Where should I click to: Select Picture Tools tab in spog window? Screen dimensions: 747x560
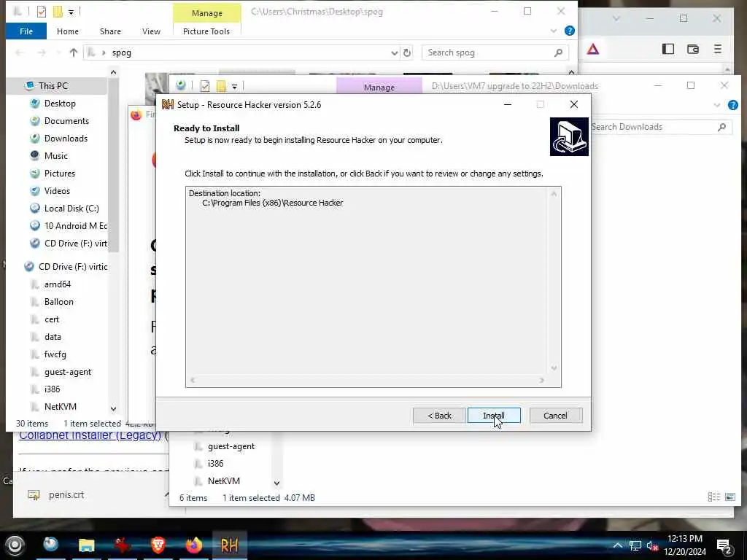(206, 31)
